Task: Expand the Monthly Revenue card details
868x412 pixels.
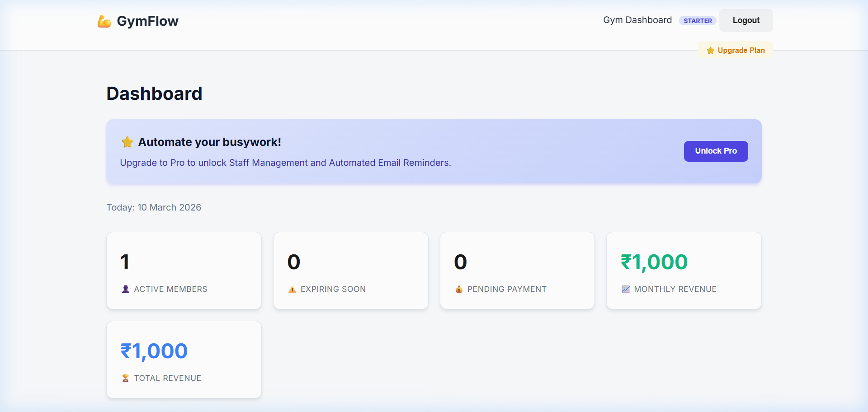Action: click(x=684, y=270)
